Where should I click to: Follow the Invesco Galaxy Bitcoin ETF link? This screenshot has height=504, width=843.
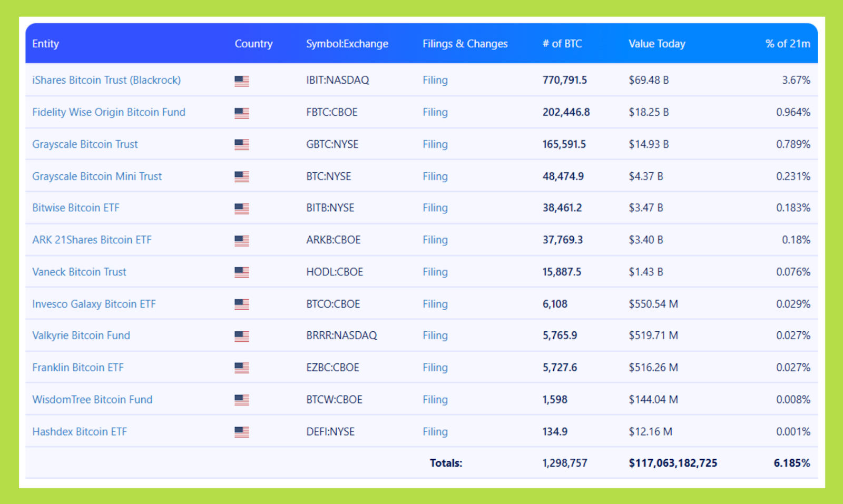(94, 304)
